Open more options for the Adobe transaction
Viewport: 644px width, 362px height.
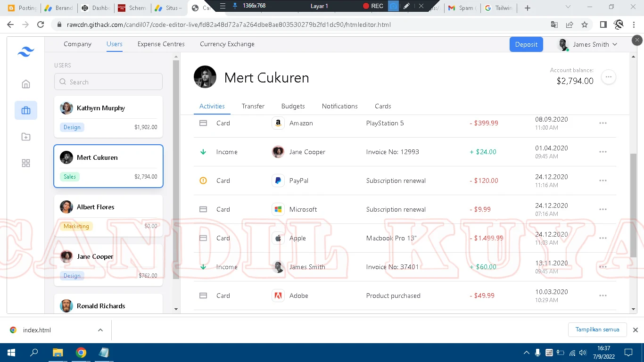coord(603,296)
